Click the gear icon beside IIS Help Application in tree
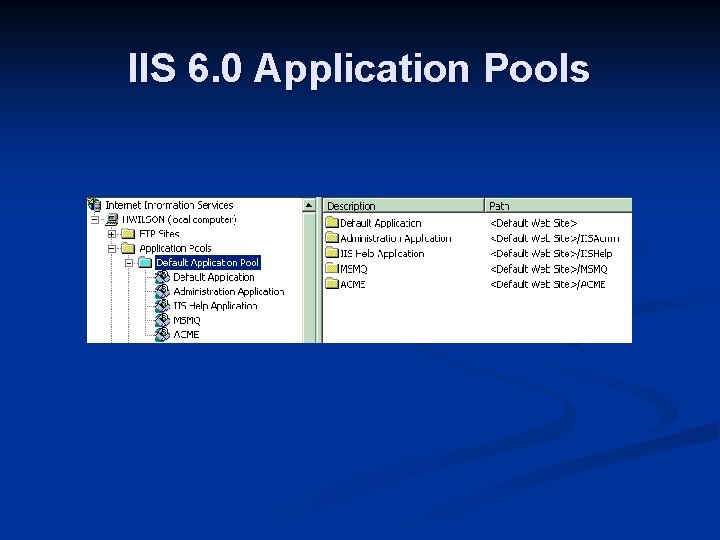This screenshot has height=540, width=720. [162, 305]
